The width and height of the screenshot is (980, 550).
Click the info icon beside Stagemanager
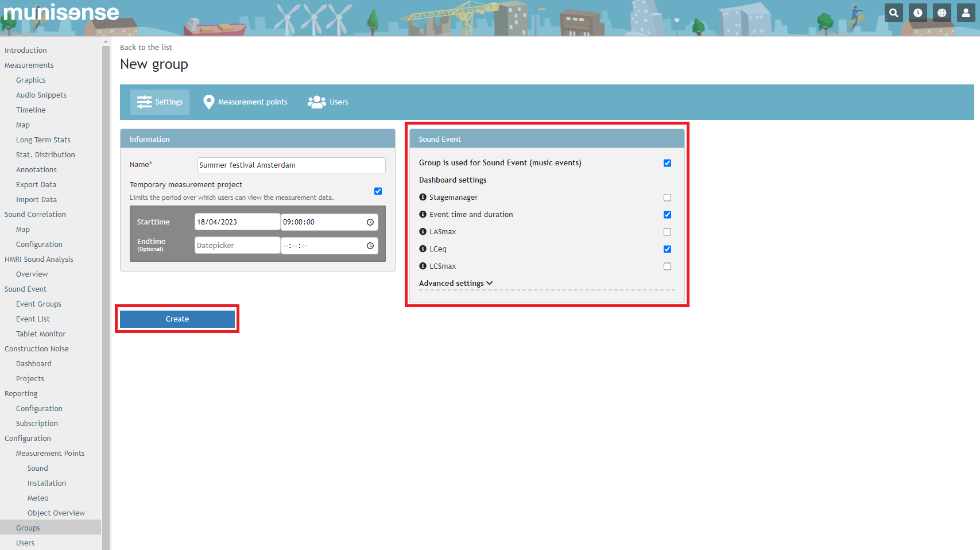click(x=423, y=197)
